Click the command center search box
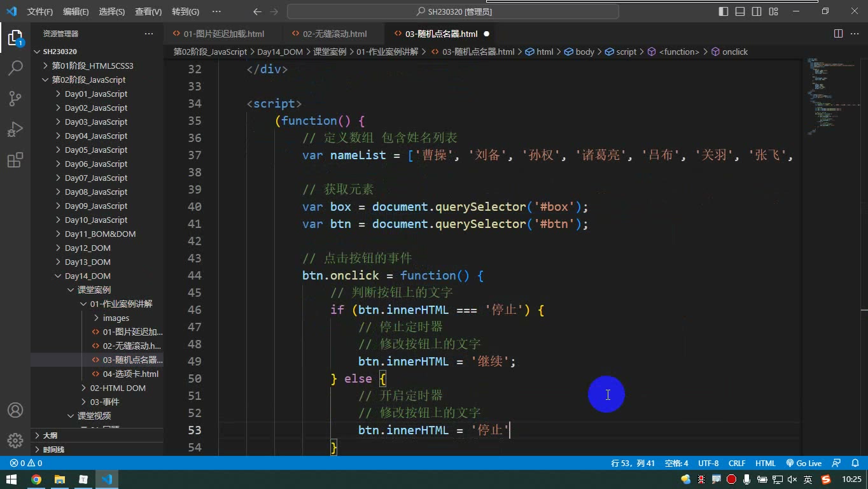 coord(453,11)
